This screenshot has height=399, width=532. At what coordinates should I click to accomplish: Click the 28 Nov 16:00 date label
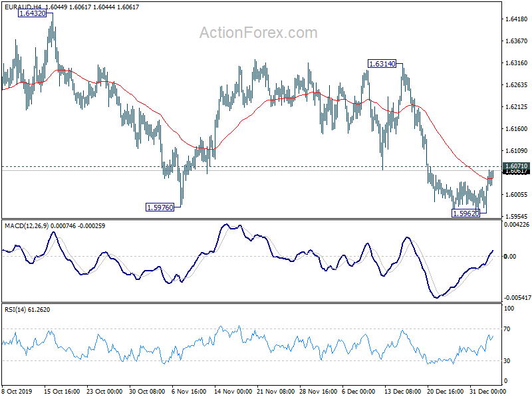[318, 391]
